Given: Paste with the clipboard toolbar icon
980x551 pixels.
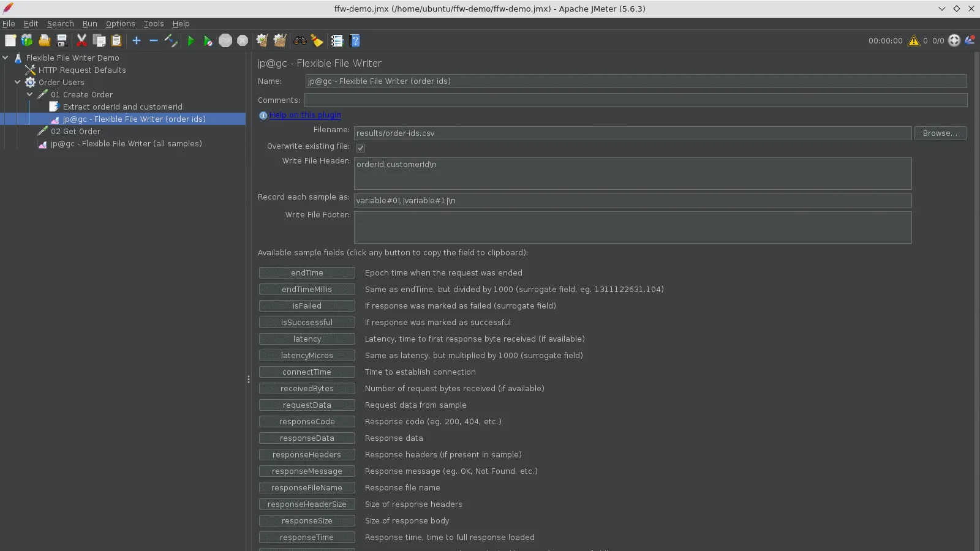Looking at the screenshot, I should click(116, 41).
